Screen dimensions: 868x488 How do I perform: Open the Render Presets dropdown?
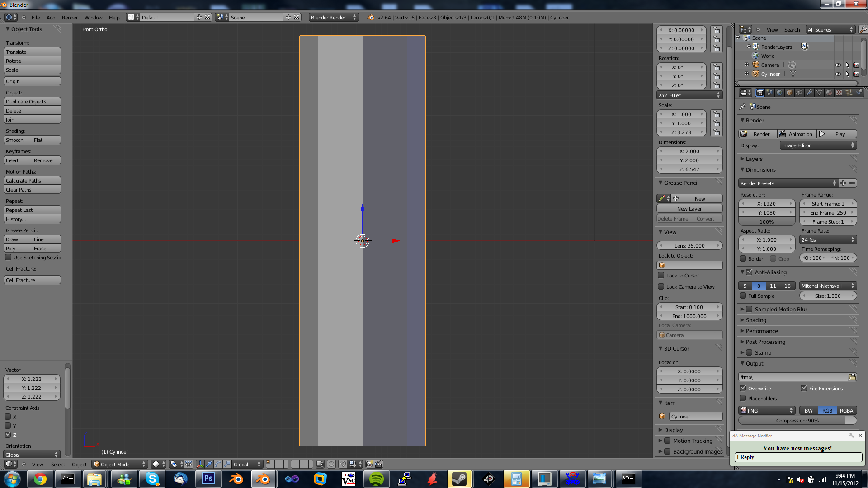pyautogui.click(x=788, y=183)
